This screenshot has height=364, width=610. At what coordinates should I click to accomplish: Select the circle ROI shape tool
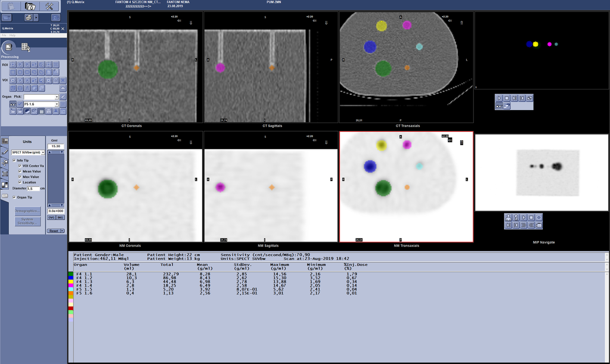(20, 72)
